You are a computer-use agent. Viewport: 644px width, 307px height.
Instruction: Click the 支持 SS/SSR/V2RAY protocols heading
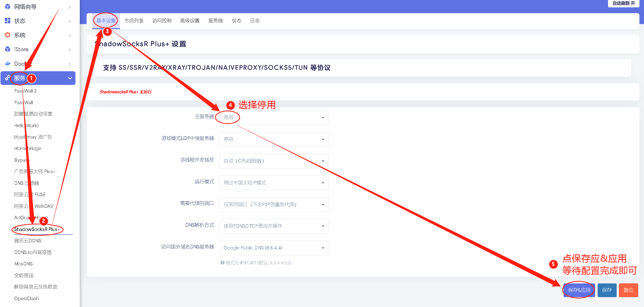[x=217, y=68]
